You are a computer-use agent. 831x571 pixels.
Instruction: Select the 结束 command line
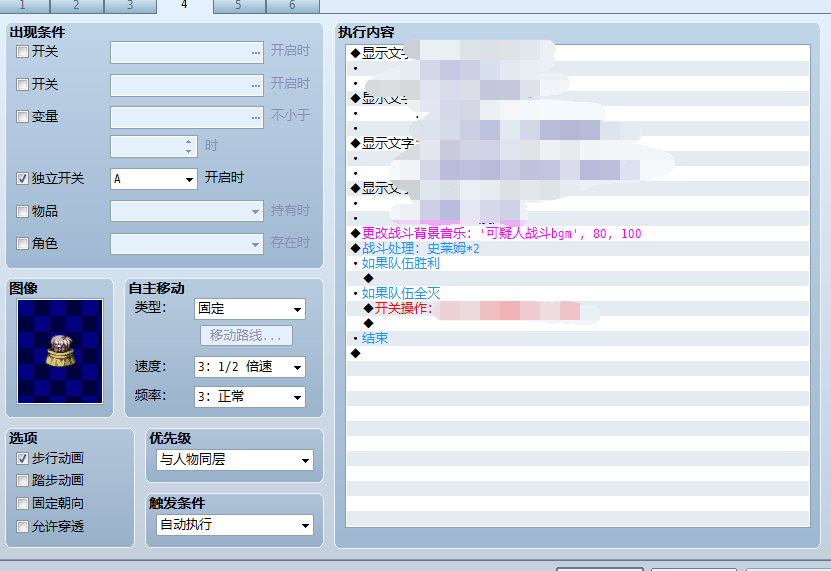tap(578, 338)
